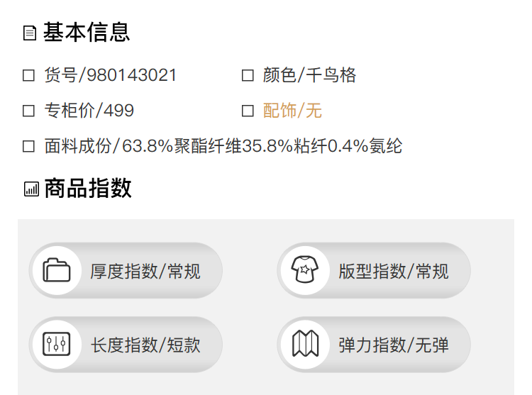Click the document icon beside 基本信息
The height and width of the screenshot is (395, 532).
coord(30,33)
